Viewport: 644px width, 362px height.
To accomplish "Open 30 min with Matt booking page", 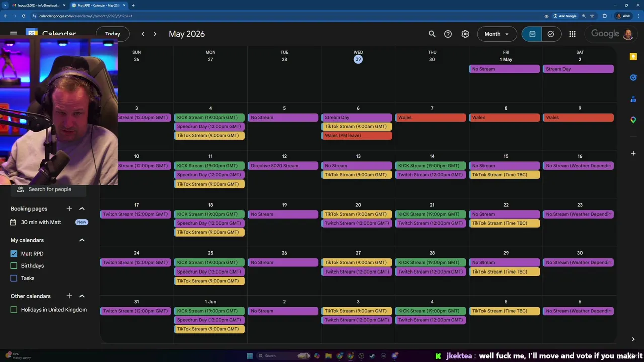I will click(41, 222).
